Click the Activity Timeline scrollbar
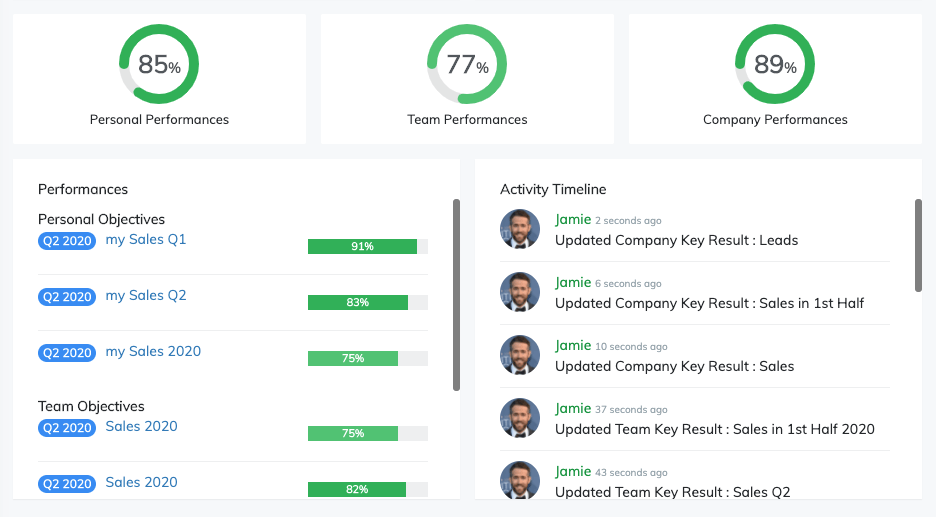The width and height of the screenshot is (936, 517). (918, 245)
